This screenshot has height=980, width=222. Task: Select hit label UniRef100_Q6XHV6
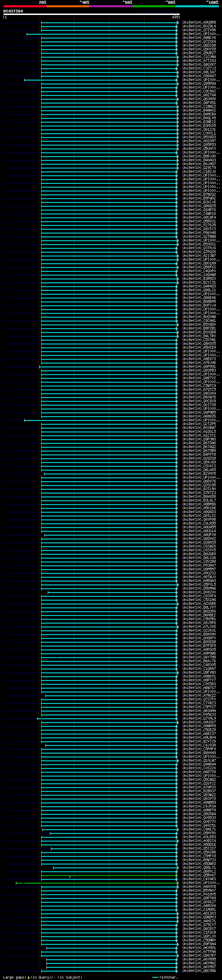[199, 99]
